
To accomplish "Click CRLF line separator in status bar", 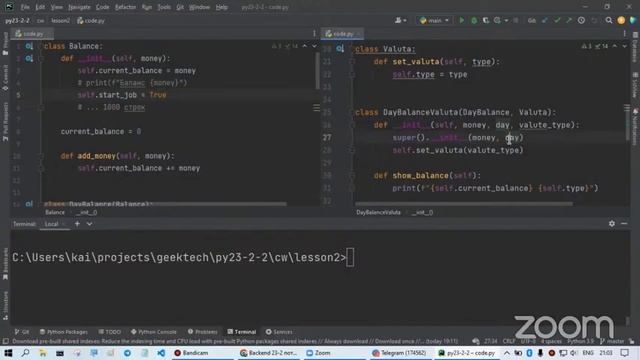I will pyautogui.click(x=509, y=341).
